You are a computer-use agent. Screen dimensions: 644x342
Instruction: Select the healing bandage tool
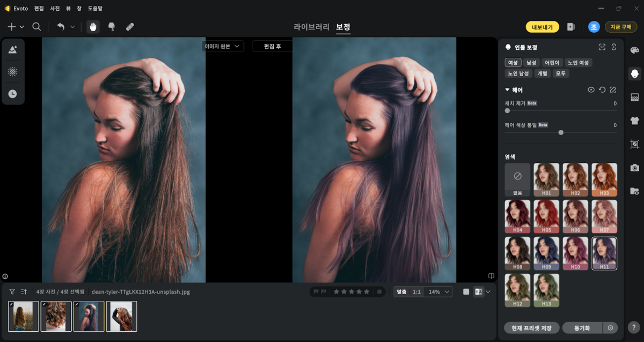pyautogui.click(x=130, y=27)
